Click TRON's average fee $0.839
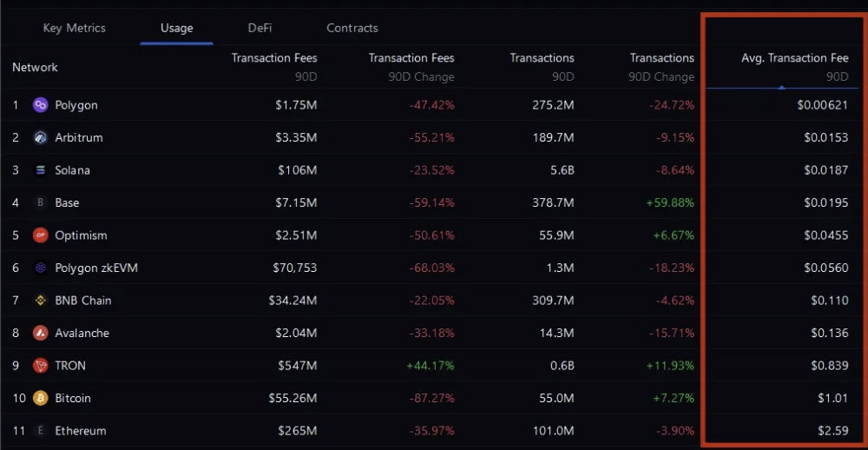 pos(829,366)
